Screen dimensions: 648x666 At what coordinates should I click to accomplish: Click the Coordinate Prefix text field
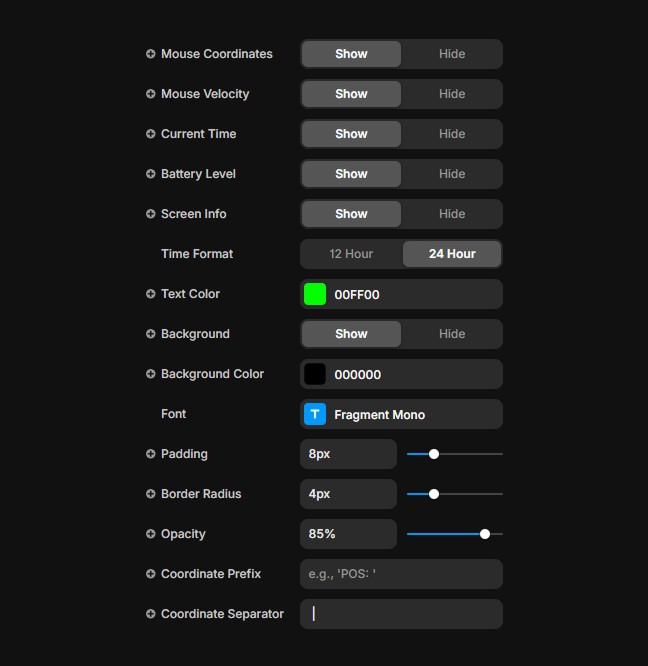pos(401,574)
